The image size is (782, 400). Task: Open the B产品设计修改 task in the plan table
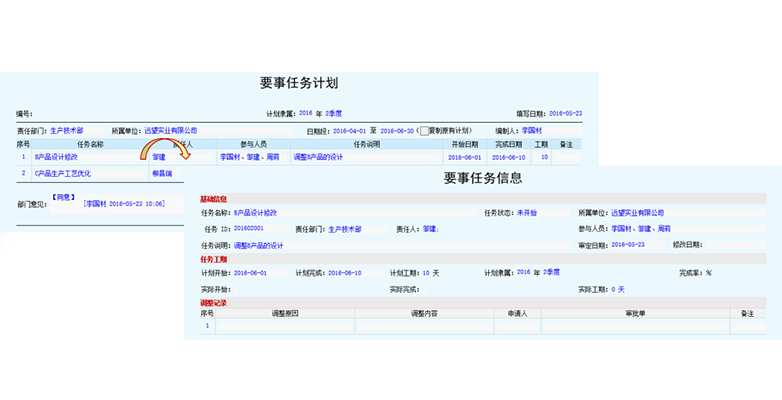[x=56, y=157]
